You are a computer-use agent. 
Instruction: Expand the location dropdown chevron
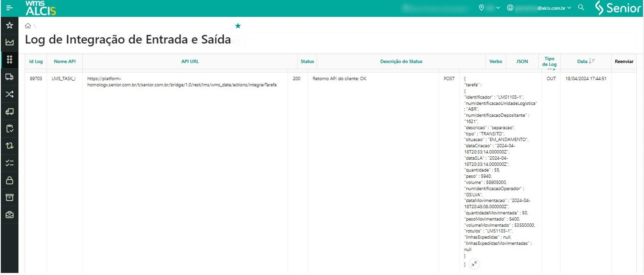click(498, 8)
